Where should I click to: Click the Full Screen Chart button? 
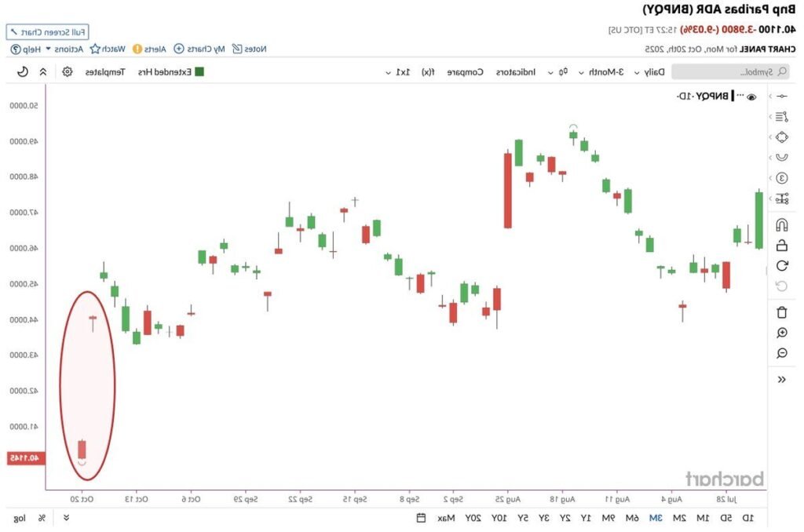(x=47, y=32)
